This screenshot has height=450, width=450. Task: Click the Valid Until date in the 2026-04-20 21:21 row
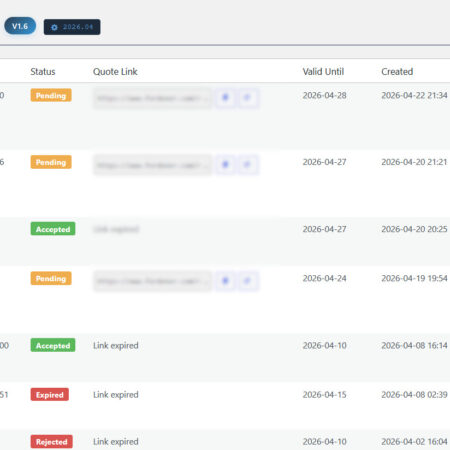pyautogui.click(x=324, y=162)
